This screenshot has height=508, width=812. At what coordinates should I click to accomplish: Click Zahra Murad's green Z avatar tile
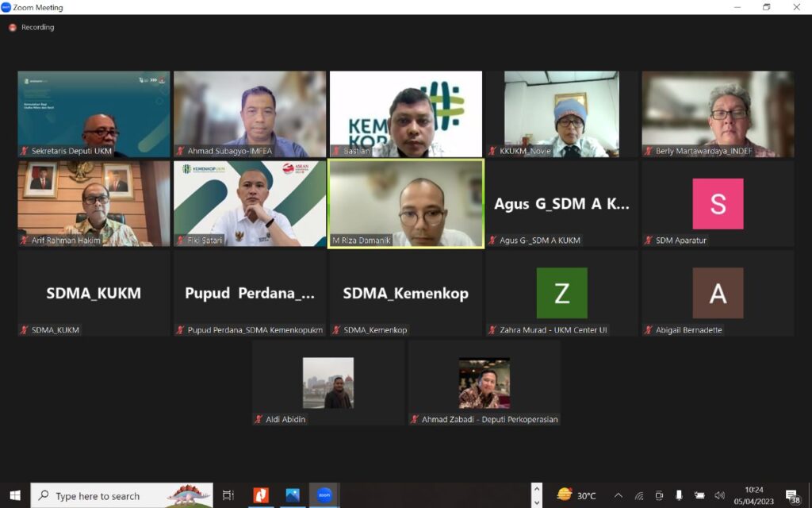tap(561, 293)
